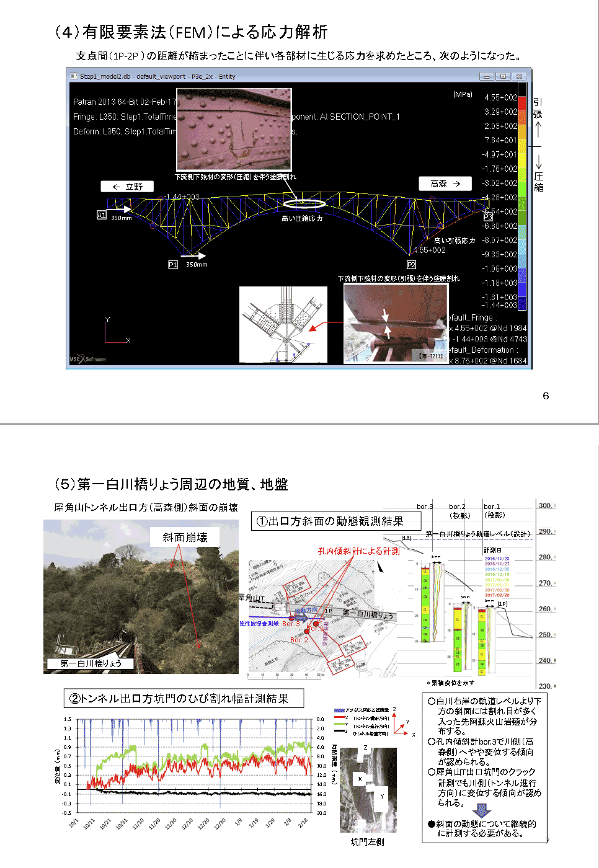Click the legend value '4.55+002' at the top
This screenshot has width=599, height=868.
(x=500, y=97)
